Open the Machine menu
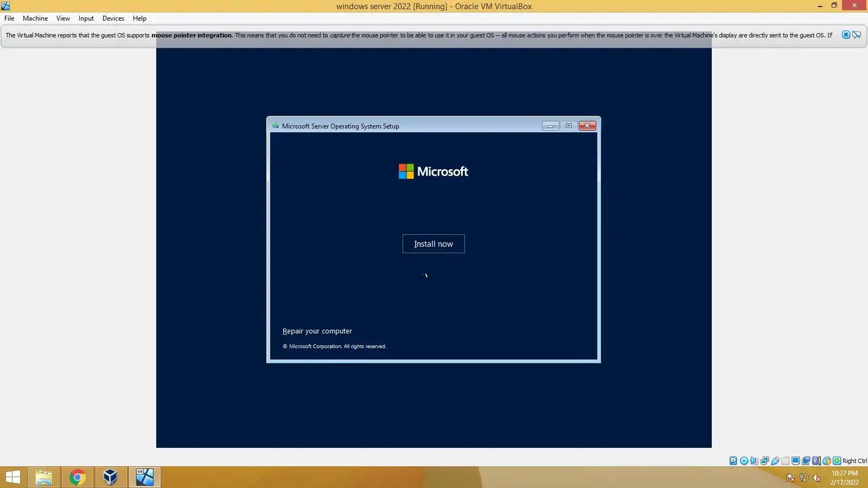Viewport: 868px width, 488px height. pyautogui.click(x=35, y=18)
